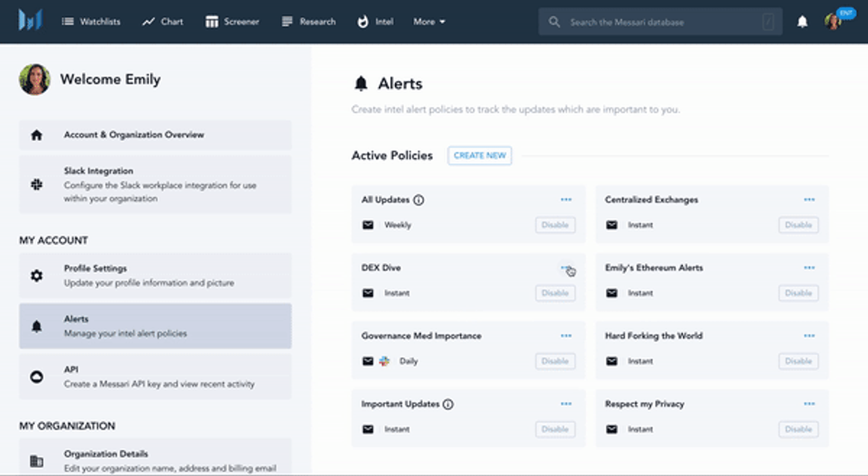The image size is (868, 476).
Task: Click info icon next to Important Updates
Action: [448, 404]
